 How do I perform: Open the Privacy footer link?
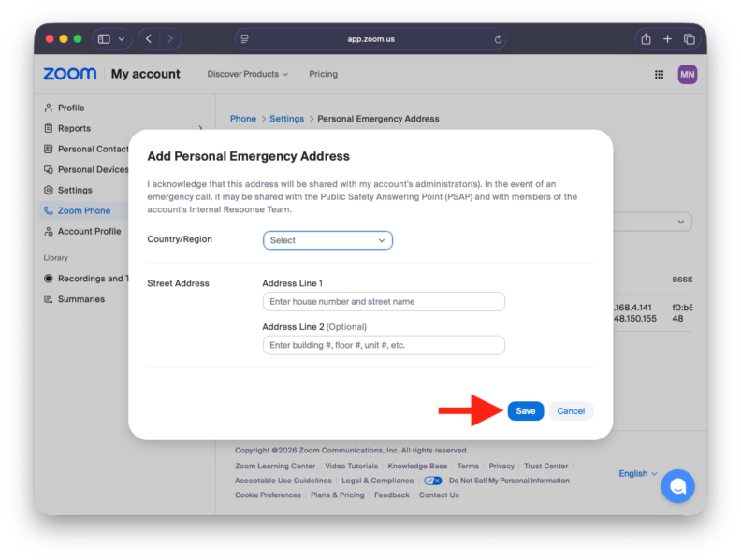click(x=501, y=466)
